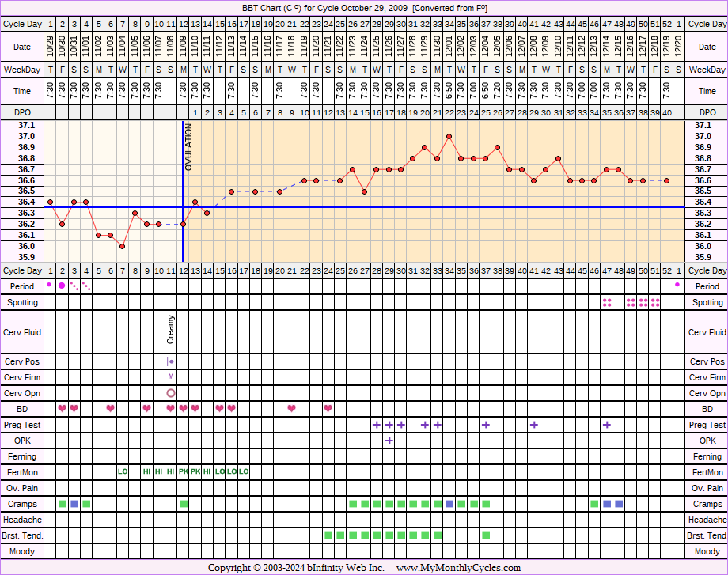Select the large period dot on cycle day 2
728x575 pixels.
click(62, 286)
